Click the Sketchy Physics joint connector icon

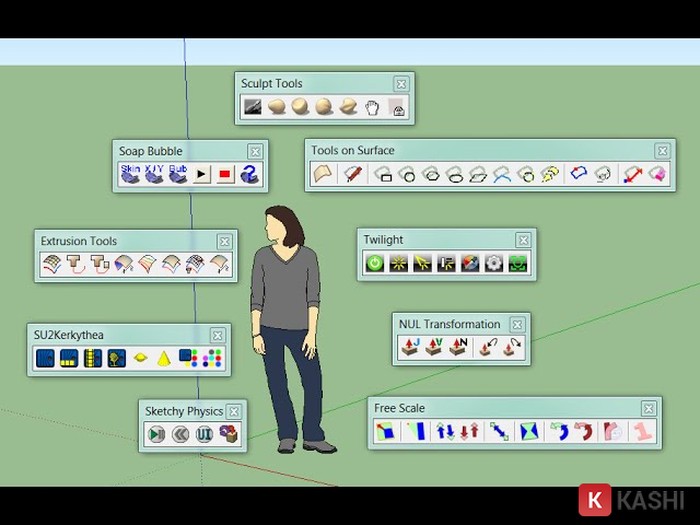(x=229, y=433)
